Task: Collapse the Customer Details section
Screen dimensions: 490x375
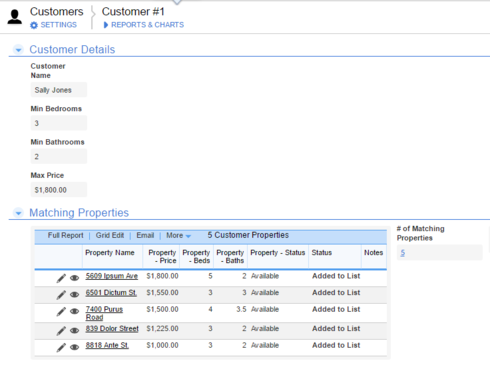Action: (x=18, y=50)
